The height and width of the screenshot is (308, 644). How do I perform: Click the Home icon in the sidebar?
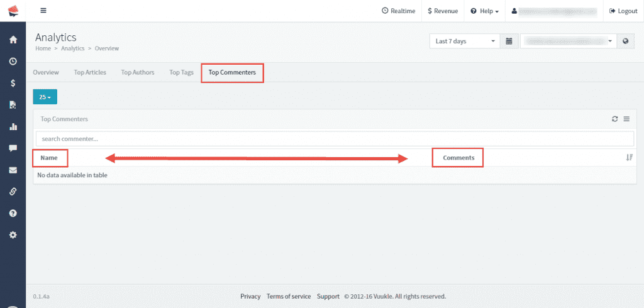(x=13, y=40)
